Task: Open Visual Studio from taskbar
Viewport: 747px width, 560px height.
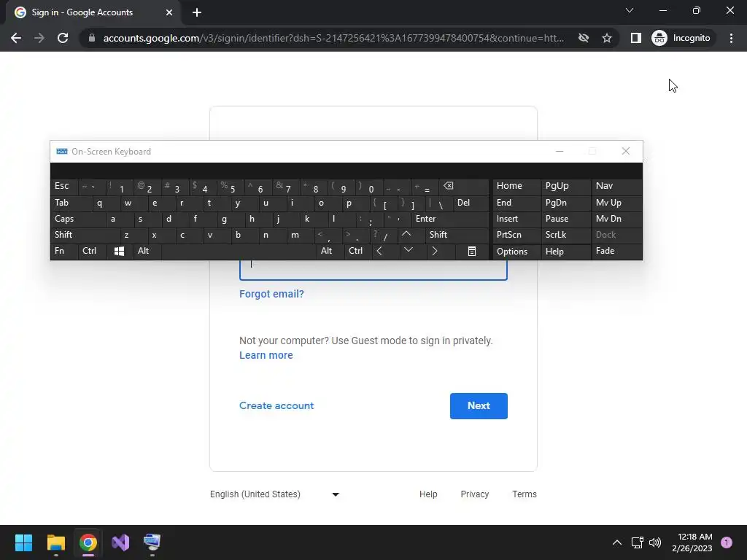Action: pyautogui.click(x=120, y=542)
